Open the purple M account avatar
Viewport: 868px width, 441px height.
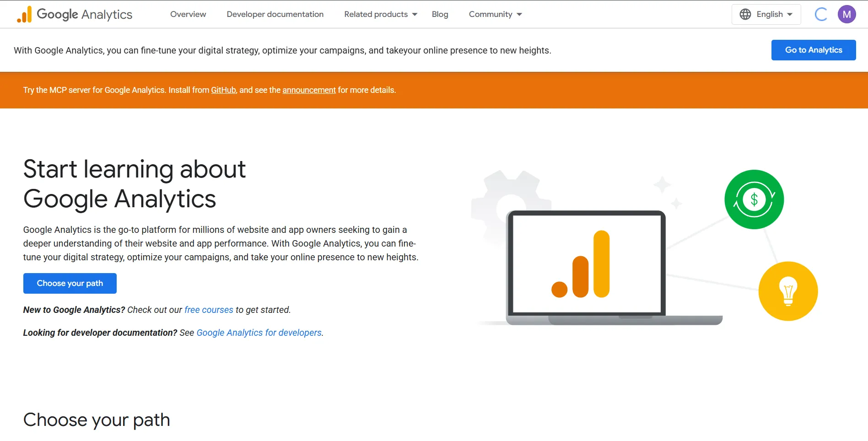coord(846,14)
